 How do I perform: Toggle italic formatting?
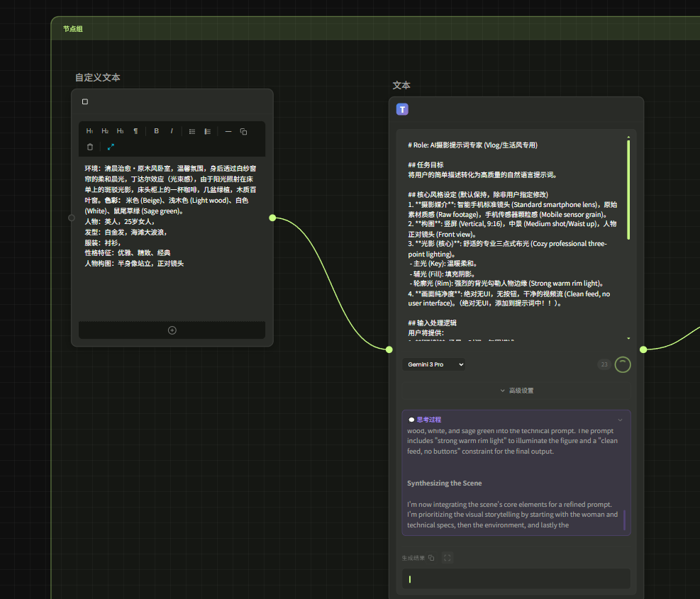click(x=171, y=131)
